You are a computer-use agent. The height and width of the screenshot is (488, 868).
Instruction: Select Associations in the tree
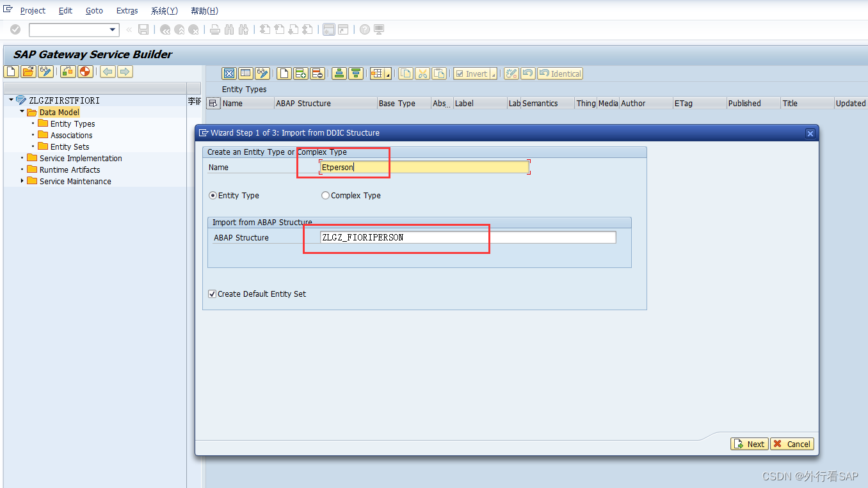(x=71, y=135)
